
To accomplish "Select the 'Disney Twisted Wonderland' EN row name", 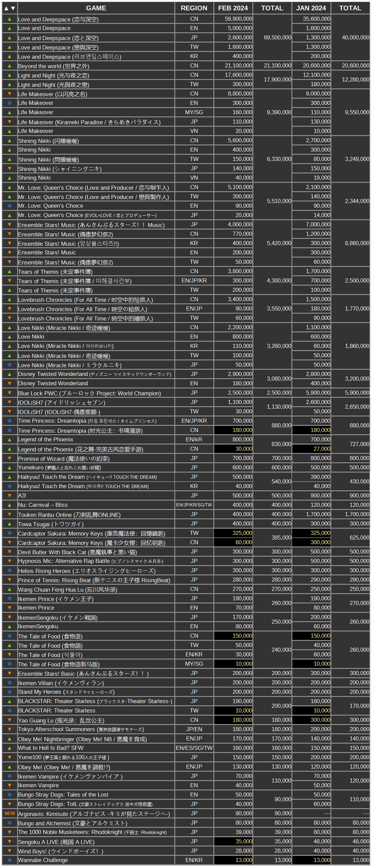I will pyautogui.click(x=96, y=383).
